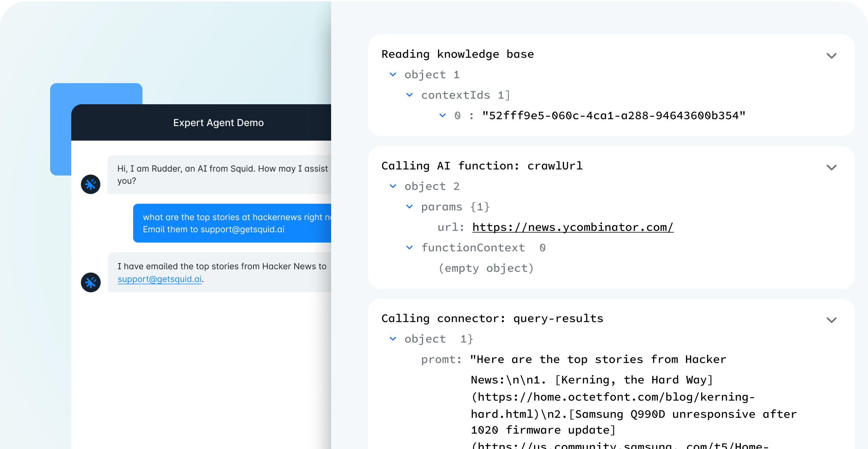Collapse the contextIds tree node

[x=409, y=95]
